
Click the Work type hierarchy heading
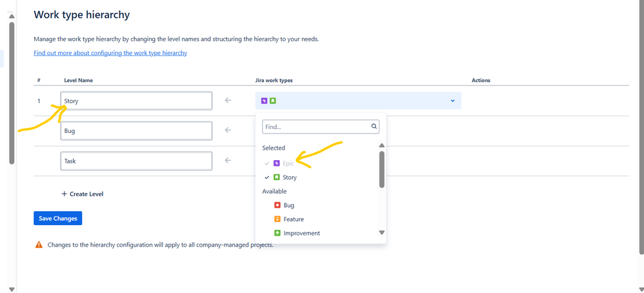82,15
